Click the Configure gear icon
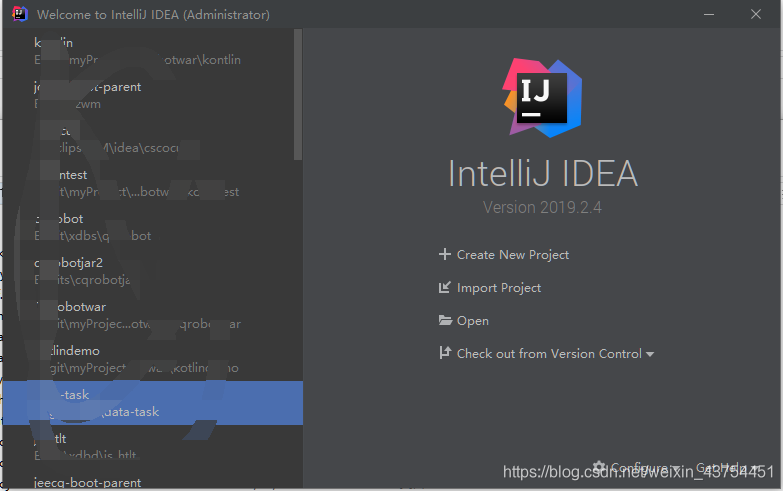This screenshot has height=491, width=783. point(599,467)
